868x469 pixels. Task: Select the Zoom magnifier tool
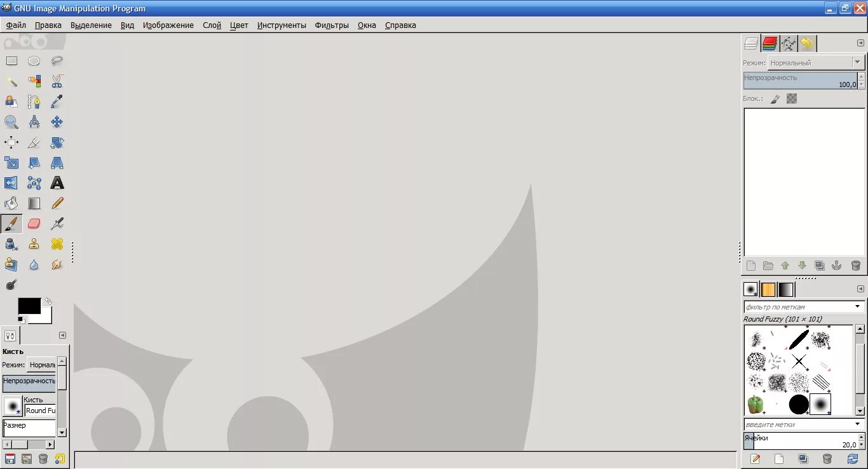click(x=11, y=122)
